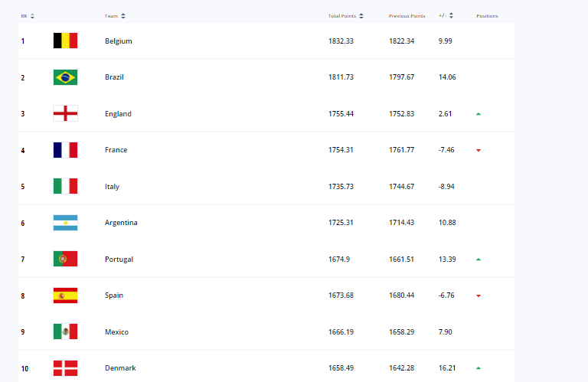The height and width of the screenshot is (382, 588).
Task: Click the Positions column header
Action: tap(487, 16)
